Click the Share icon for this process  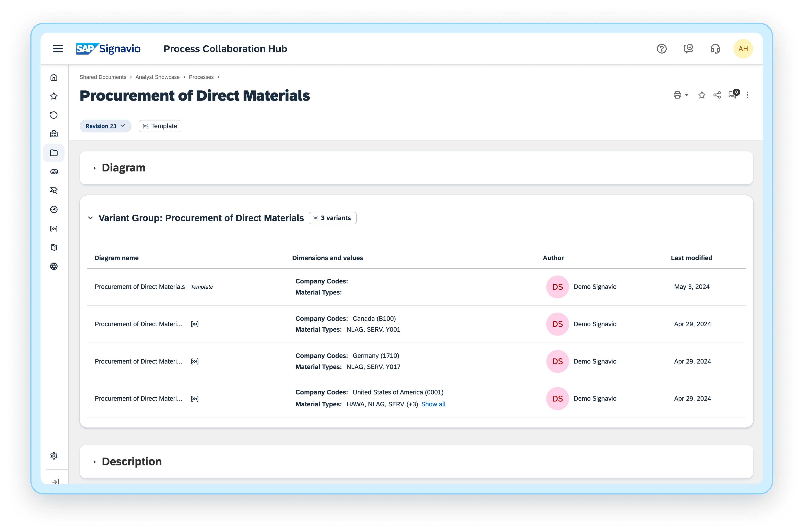717,95
